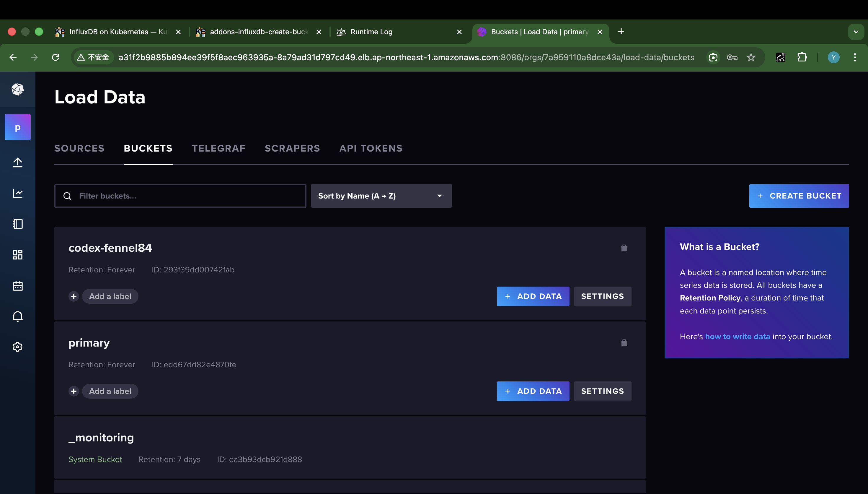Switch to the Telegraf tab
The image size is (868, 494).
tap(218, 148)
